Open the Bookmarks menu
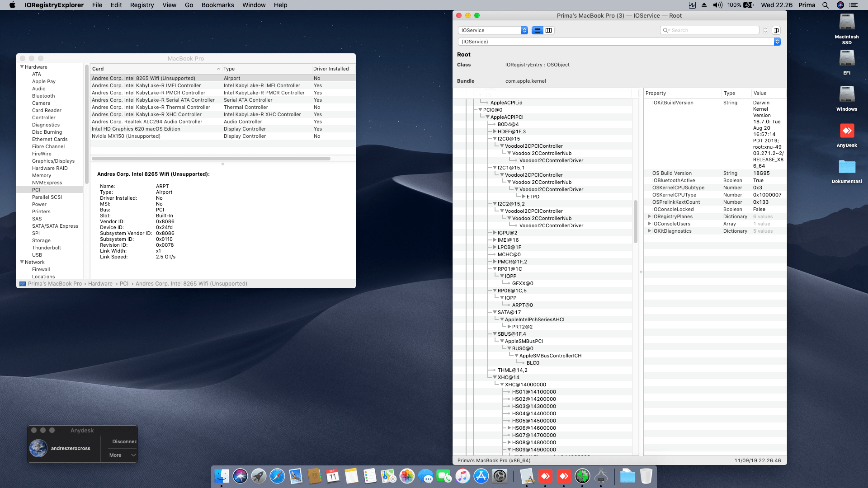 217,5
